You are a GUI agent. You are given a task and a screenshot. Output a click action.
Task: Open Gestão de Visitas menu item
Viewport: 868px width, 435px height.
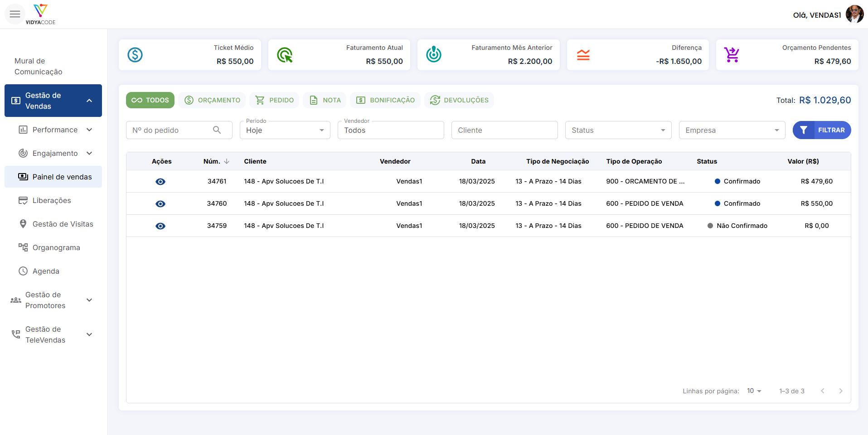53,224
